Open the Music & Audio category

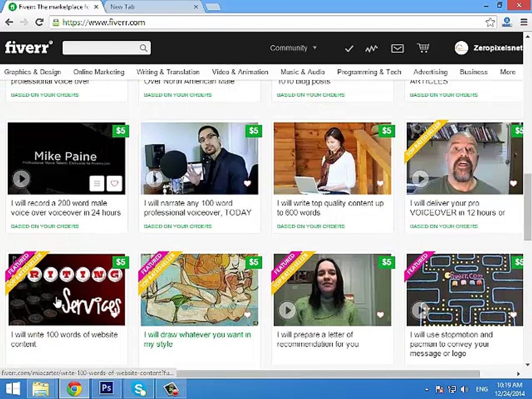pyautogui.click(x=303, y=72)
